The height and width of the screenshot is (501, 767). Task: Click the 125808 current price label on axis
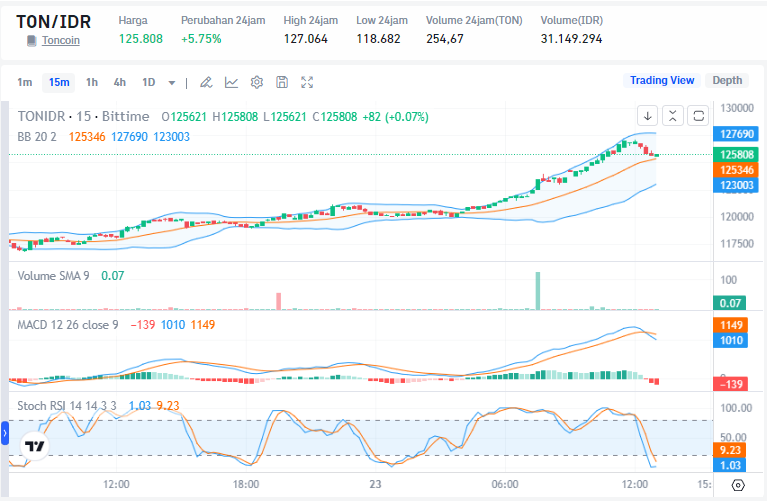pos(736,155)
